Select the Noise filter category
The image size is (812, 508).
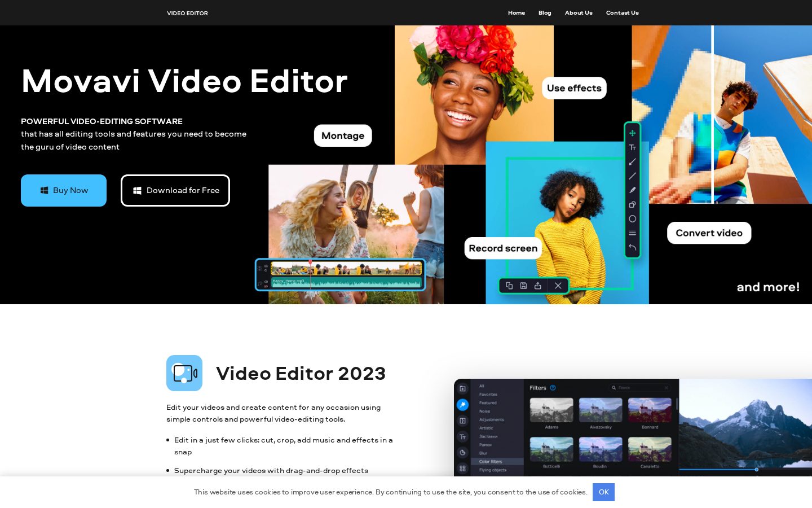484,411
